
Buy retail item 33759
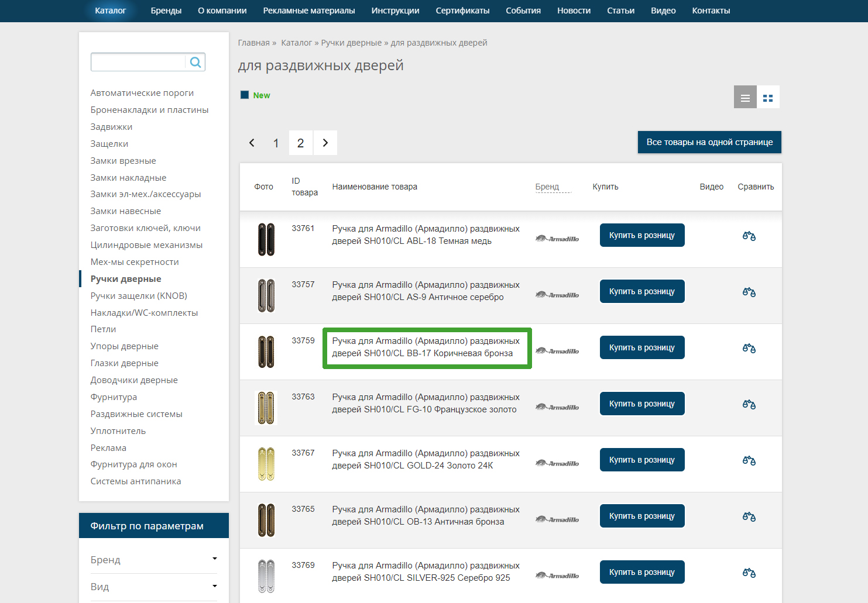642,347
